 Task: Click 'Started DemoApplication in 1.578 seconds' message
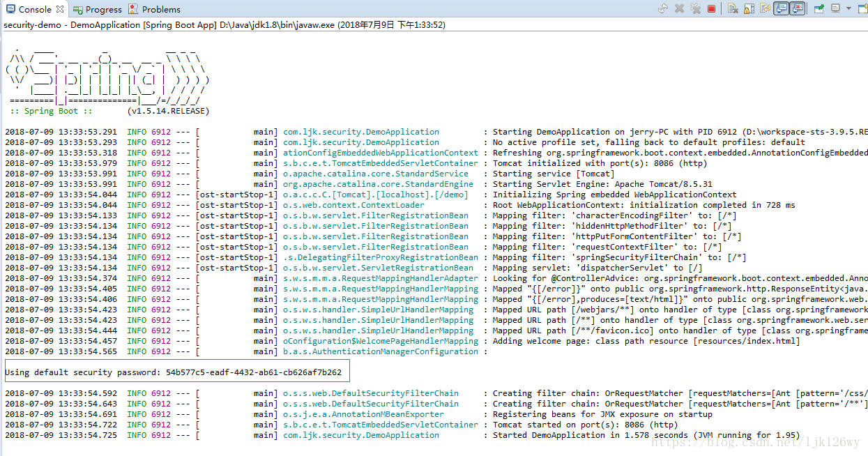point(646,435)
